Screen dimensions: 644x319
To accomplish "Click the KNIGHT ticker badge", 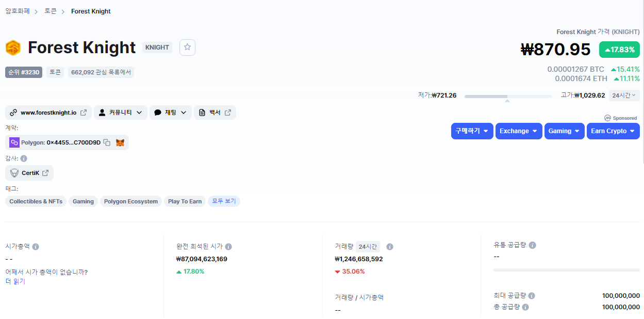I will point(157,47).
